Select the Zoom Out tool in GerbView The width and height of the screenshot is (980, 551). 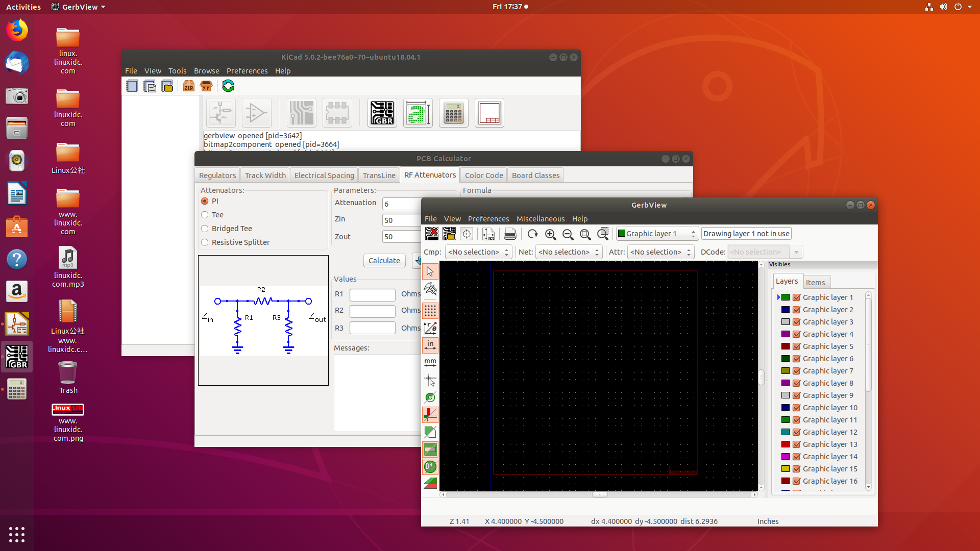pyautogui.click(x=568, y=234)
